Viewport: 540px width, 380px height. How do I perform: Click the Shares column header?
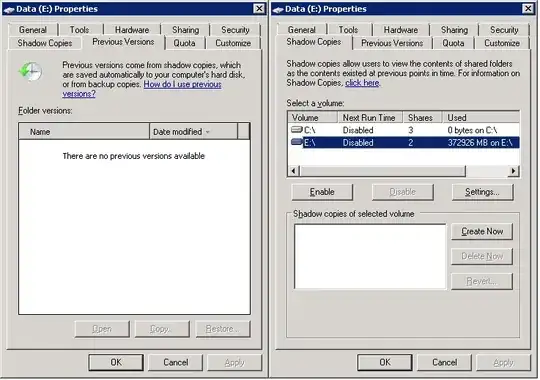coord(423,117)
